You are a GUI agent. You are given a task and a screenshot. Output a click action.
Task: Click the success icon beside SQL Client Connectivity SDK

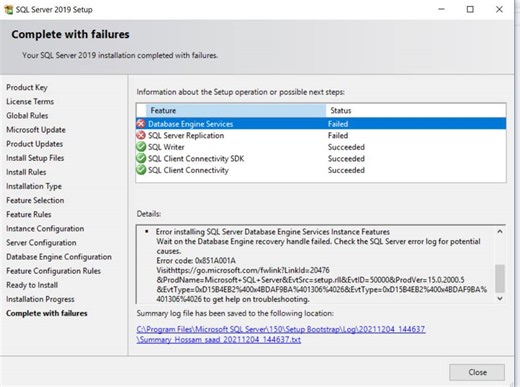click(x=141, y=158)
